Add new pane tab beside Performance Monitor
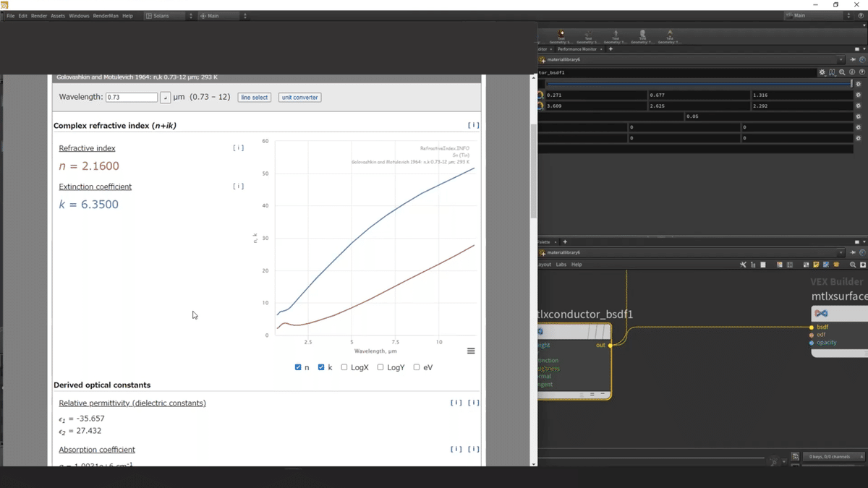 coord(610,49)
